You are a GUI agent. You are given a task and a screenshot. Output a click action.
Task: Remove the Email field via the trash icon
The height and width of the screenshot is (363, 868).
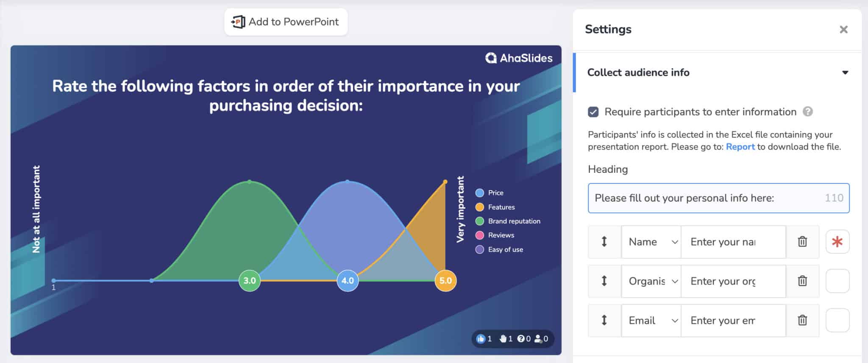(x=802, y=321)
